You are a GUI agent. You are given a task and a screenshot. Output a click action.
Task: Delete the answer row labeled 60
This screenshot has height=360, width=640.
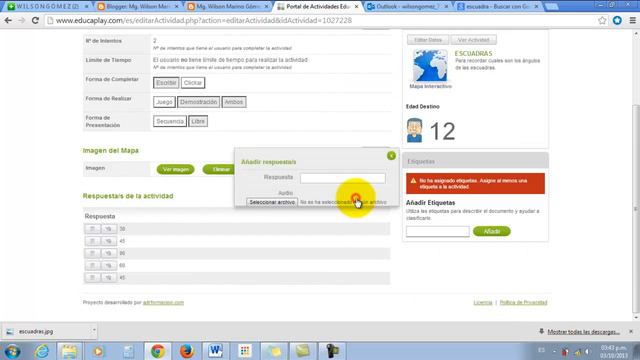[92, 266]
